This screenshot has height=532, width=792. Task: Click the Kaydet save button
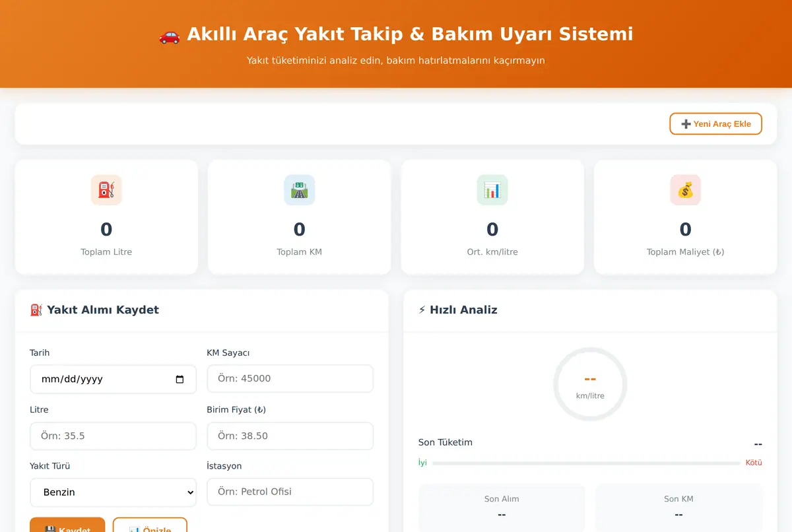tap(67, 525)
